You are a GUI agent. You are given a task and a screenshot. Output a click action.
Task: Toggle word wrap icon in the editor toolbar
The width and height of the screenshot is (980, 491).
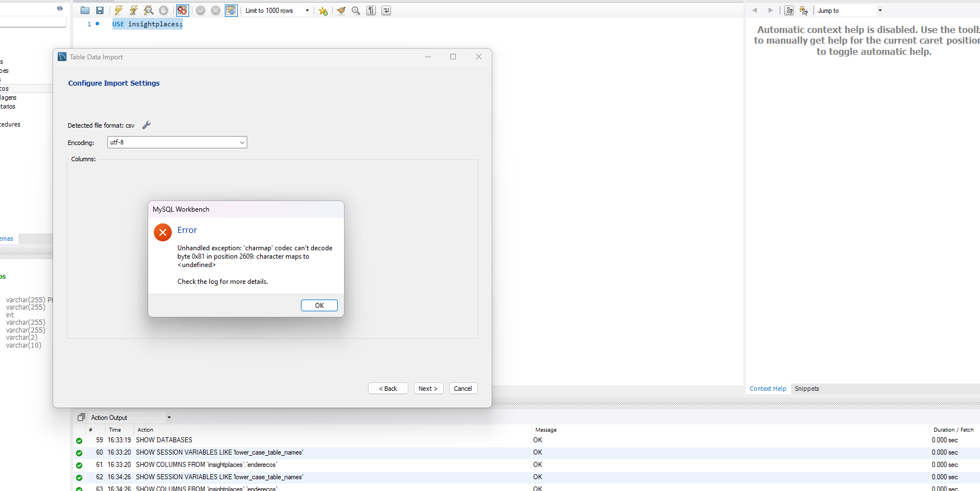coord(386,11)
